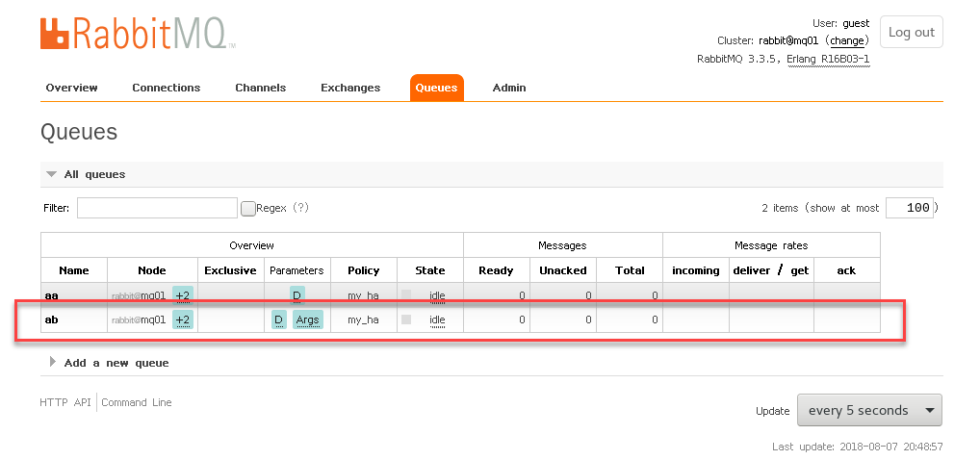Click state indicator square for queue ab
Image resolution: width=980 pixels, height=460 pixels.
click(x=406, y=319)
